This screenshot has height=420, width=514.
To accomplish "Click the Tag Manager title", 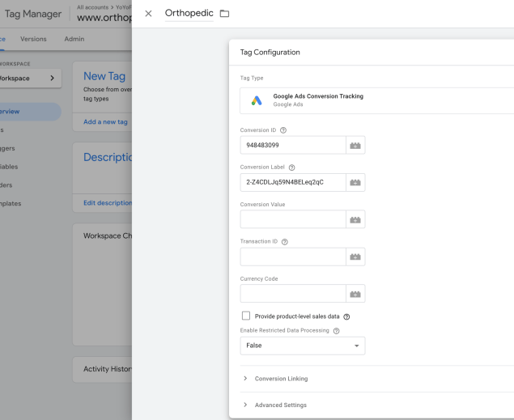I will click(x=33, y=14).
